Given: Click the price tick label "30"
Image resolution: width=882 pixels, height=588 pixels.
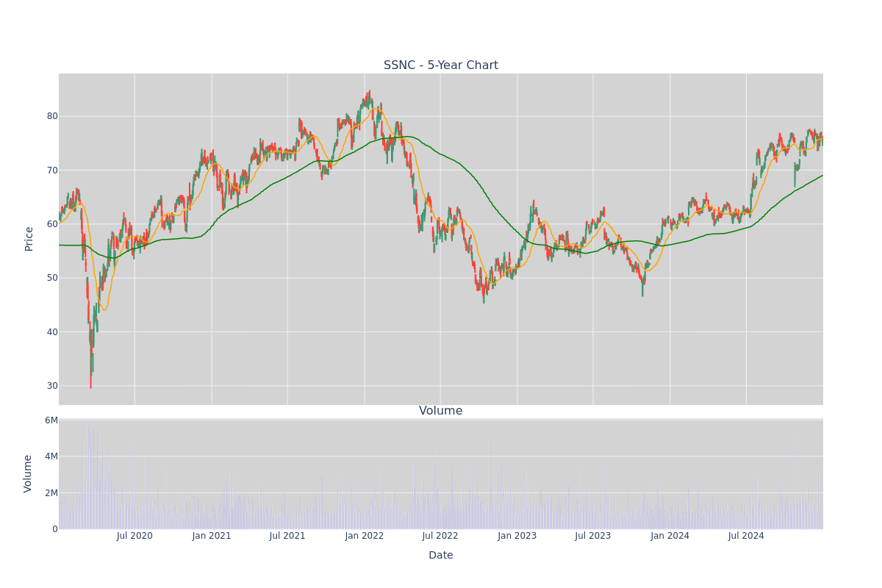Looking at the screenshot, I should (52, 386).
